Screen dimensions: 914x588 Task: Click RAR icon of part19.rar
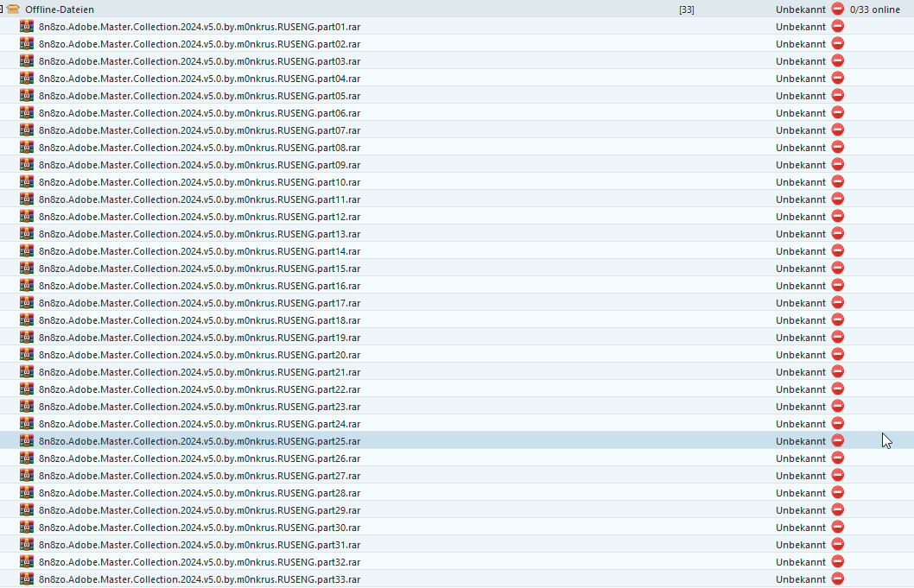pos(27,337)
